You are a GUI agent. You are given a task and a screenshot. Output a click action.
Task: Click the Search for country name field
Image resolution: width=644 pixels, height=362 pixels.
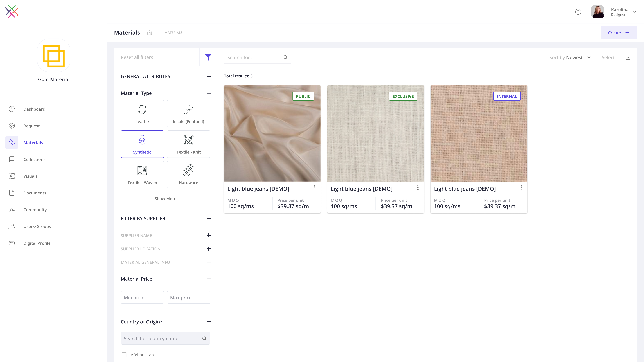(x=165, y=338)
